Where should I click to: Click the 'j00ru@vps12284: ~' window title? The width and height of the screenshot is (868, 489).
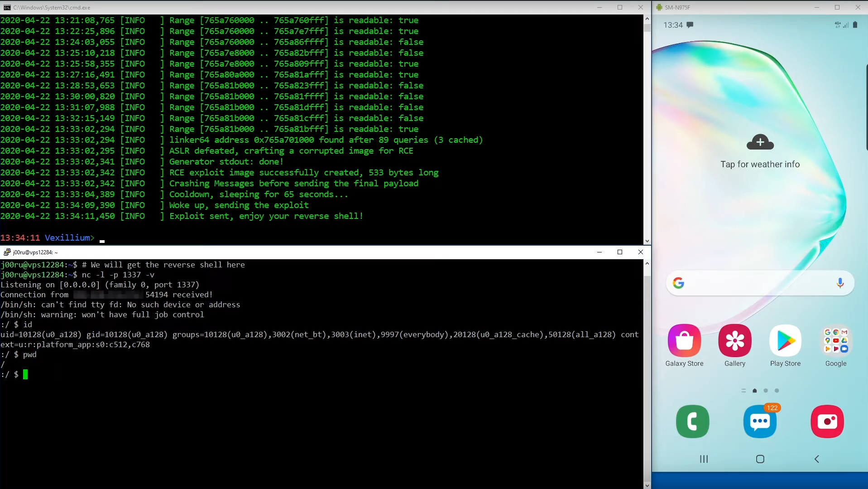pos(35,252)
